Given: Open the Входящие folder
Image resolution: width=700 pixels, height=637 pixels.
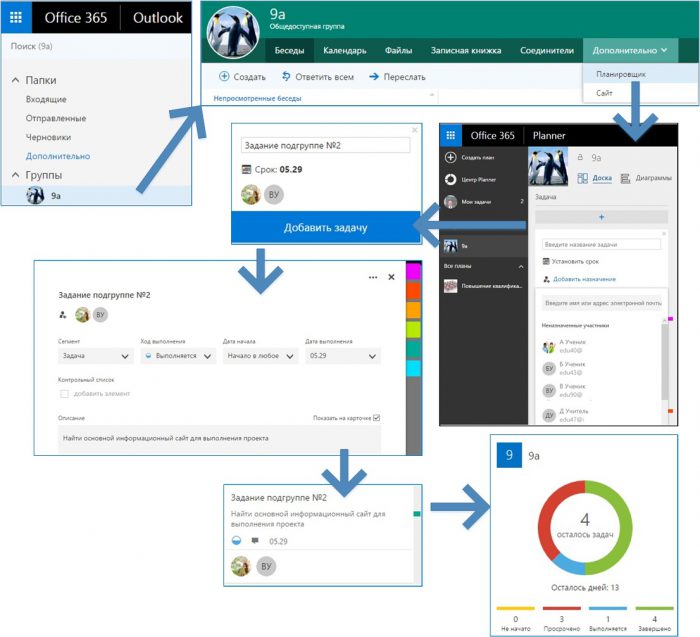Looking at the screenshot, I should (x=46, y=99).
